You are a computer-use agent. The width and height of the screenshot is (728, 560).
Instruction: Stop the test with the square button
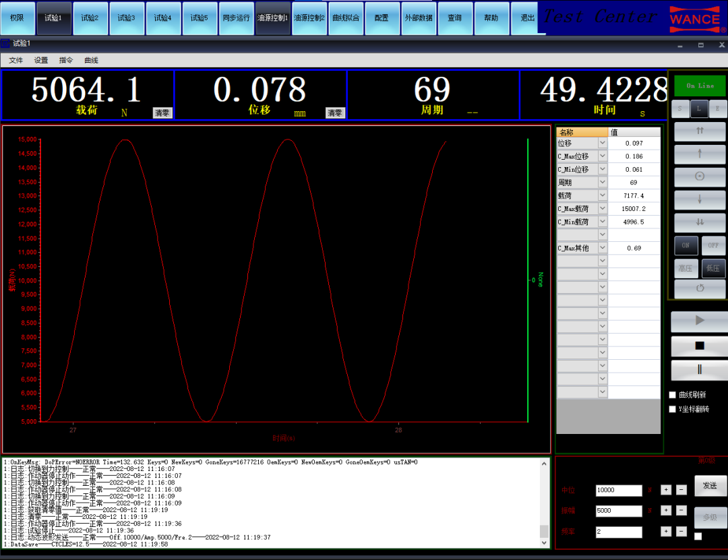coord(699,346)
